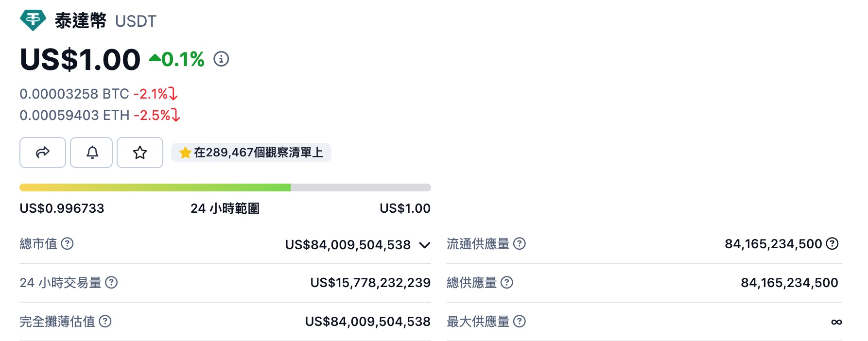Click info icon after circulating supply value
The width and height of the screenshot is (868, 341).
tap(833, 243)
